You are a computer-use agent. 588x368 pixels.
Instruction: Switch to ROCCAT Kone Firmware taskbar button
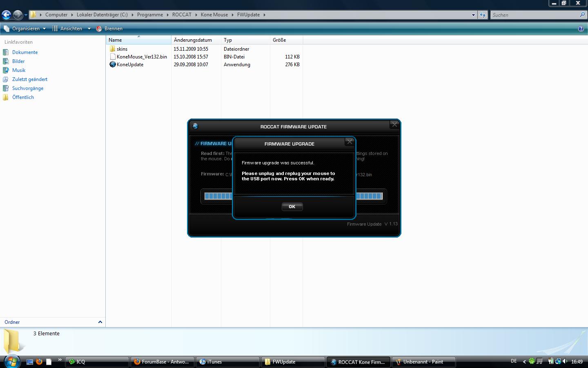click(359, 362)
